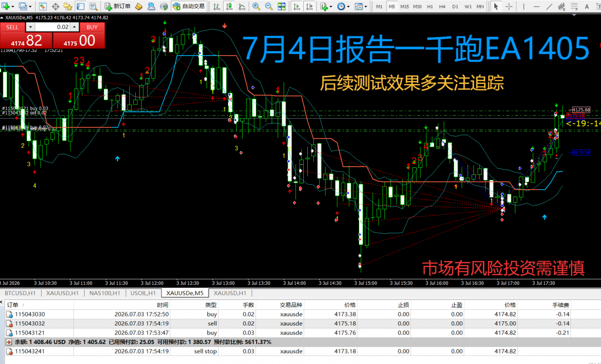
Task: Switch chart to bar chart style
Action: tap(217, 6)
